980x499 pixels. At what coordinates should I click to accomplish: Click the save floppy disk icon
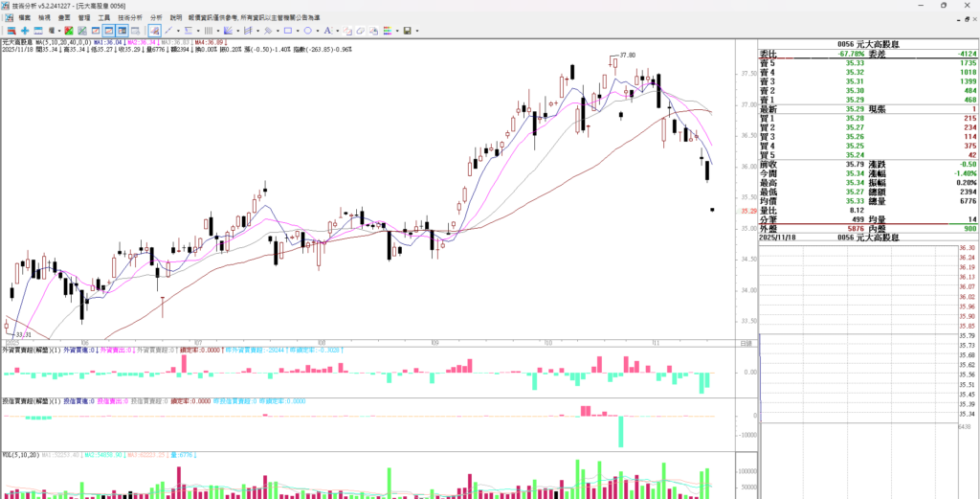tap(408, 31)
